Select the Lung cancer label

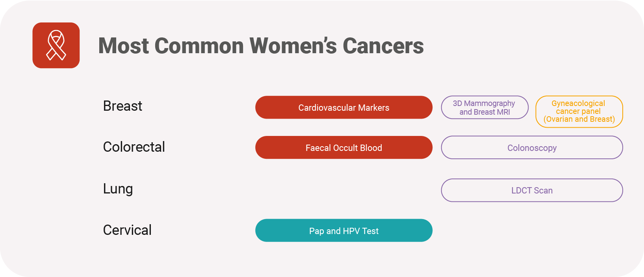click(118, 189)
